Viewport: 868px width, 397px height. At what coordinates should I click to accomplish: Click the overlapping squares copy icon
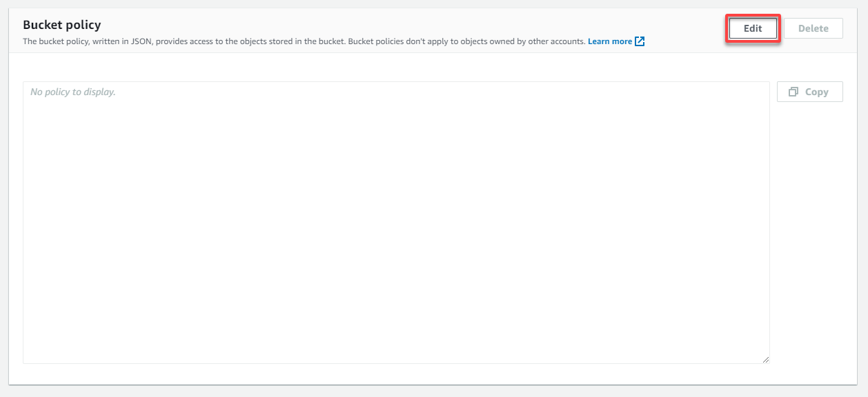point(793,92)
